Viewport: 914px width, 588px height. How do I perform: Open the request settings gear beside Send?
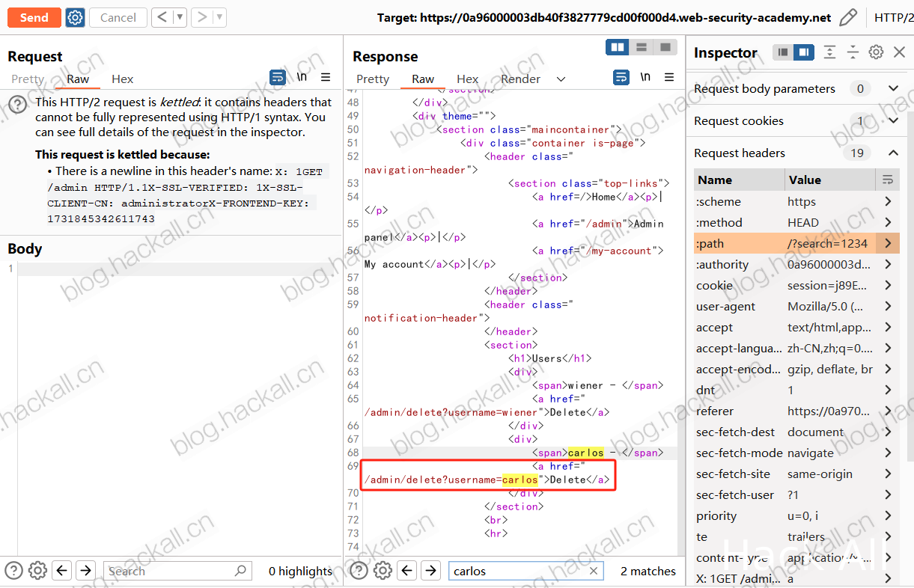coord(75,17)
